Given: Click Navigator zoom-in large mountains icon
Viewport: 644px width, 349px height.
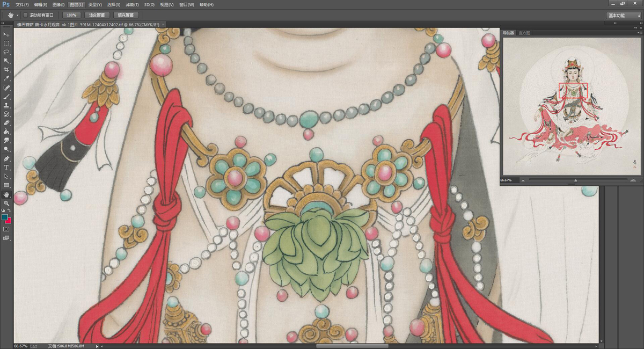Looking at the screenshot, I should click(x=633, y=180).
